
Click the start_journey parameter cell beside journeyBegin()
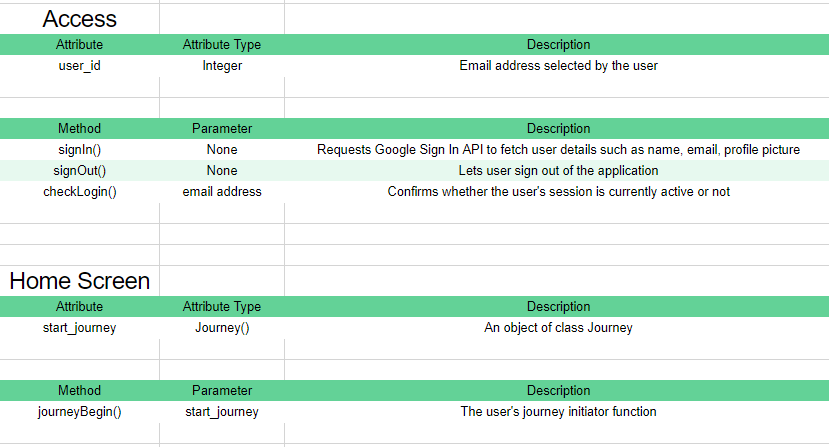(222, 412)
